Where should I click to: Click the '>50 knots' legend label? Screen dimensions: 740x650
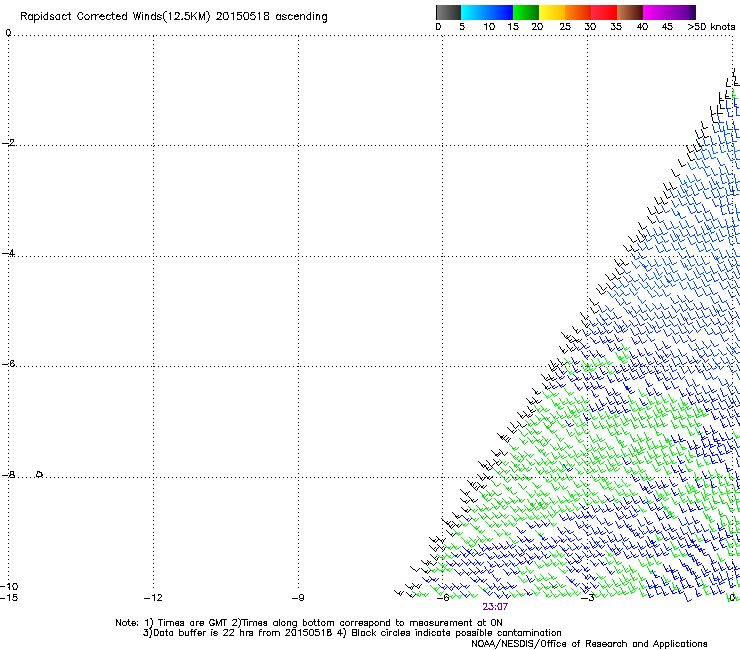[711, 27]
